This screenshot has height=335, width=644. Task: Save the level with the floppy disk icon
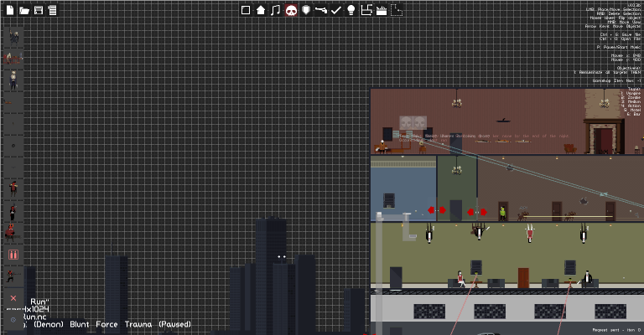(39, 10)
